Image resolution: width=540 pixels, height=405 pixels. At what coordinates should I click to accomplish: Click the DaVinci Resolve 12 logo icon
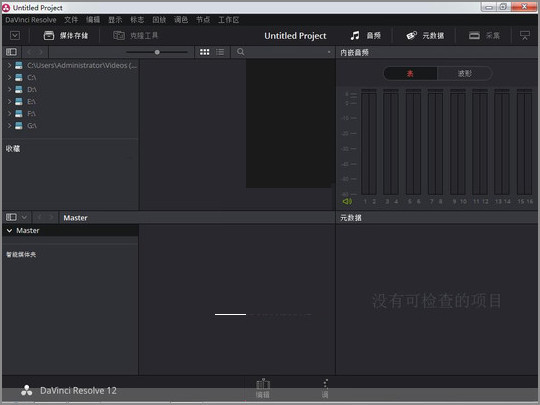27,391
